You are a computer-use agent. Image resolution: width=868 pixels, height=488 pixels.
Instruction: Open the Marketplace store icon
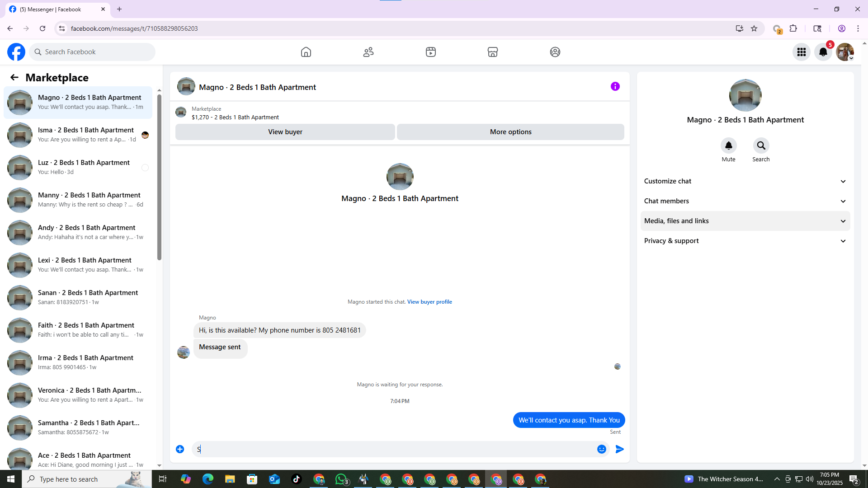(493, 52)
